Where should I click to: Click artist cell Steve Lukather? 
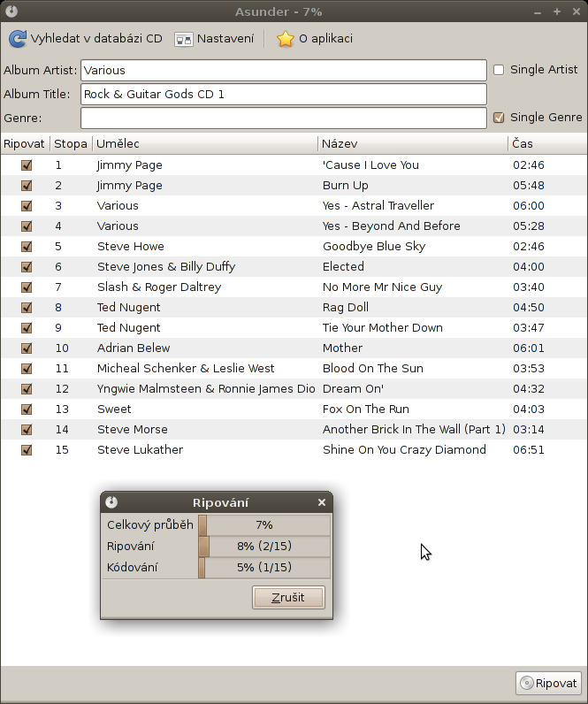point(140,450)
